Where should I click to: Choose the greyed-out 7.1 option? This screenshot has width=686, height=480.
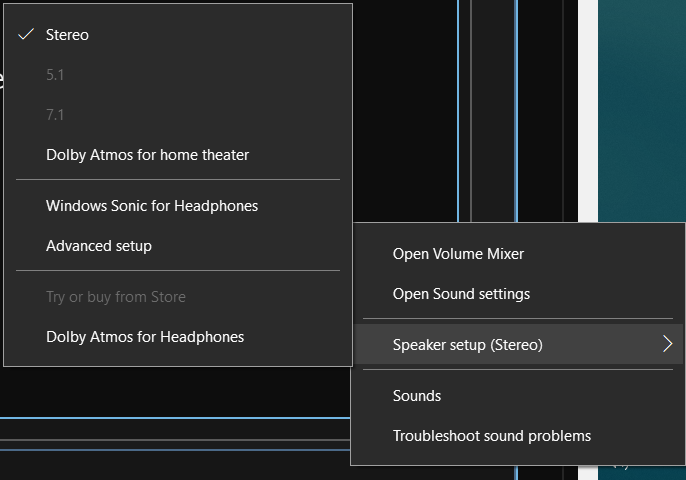[55, 115]
